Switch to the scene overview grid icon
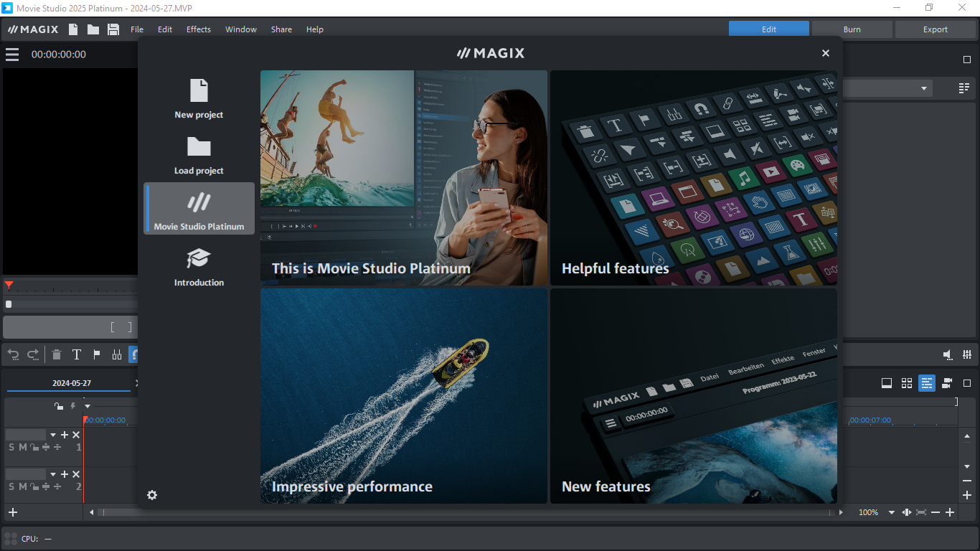The image size is (980, 551). point(907,383)
